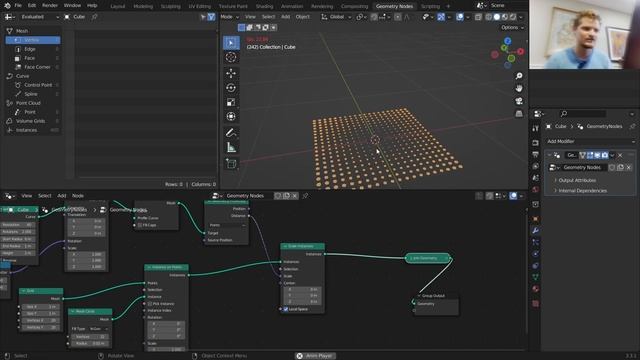Adjust Size X field on Grid node

(x=40, y=307)
